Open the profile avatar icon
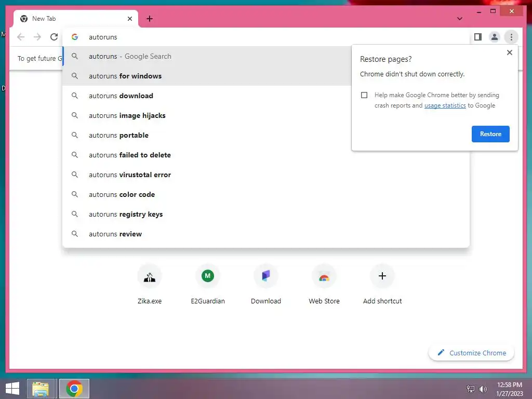Screen dimensions: 532x399 495,37
